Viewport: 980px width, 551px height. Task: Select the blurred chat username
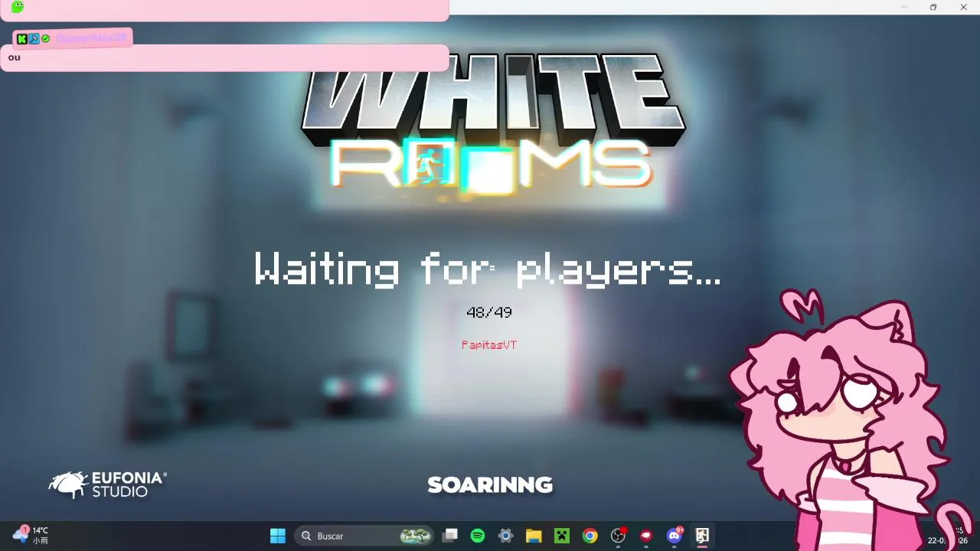coord(91,37)
